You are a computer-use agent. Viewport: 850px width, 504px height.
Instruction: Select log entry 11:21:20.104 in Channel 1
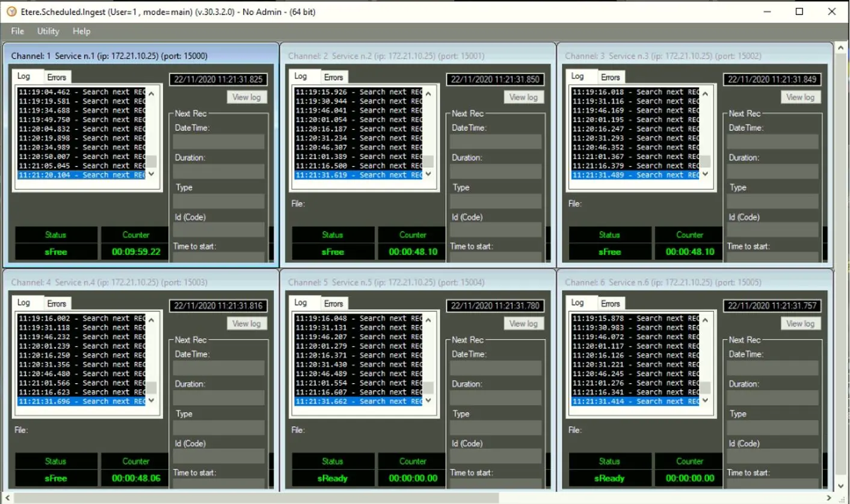[81, 175]
